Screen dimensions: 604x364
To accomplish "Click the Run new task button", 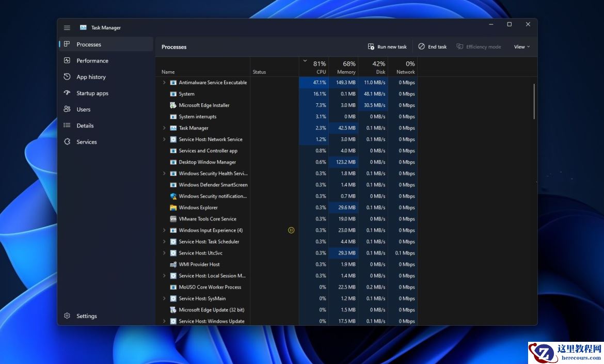I will tap(387, 46).
